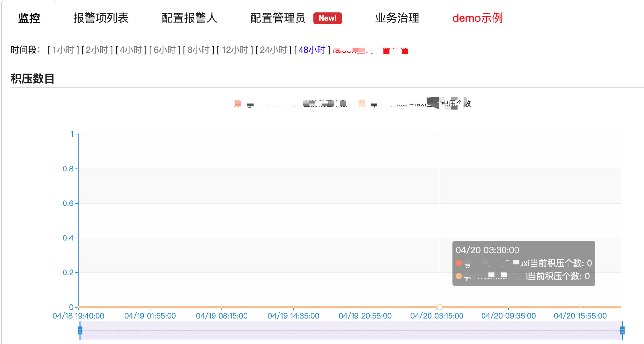Click the highlighted data point on chart

[x=440, y=307]
